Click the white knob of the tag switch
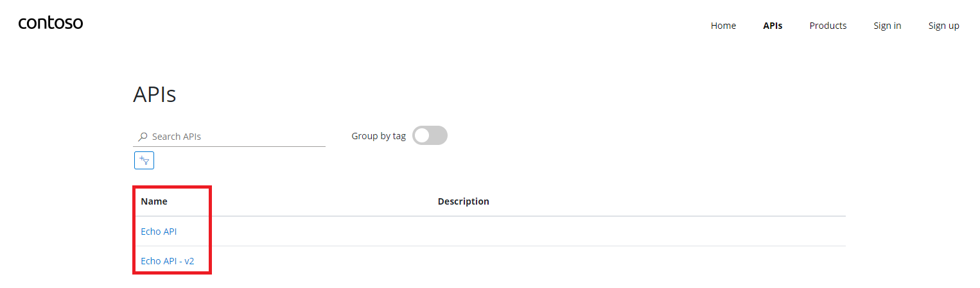Screen dimensions: 980x288 (x=422, y=135)
